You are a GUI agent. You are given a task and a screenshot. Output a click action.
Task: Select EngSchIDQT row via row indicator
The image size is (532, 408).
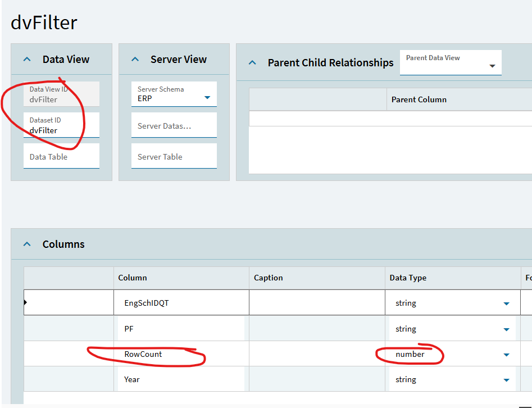69,302
